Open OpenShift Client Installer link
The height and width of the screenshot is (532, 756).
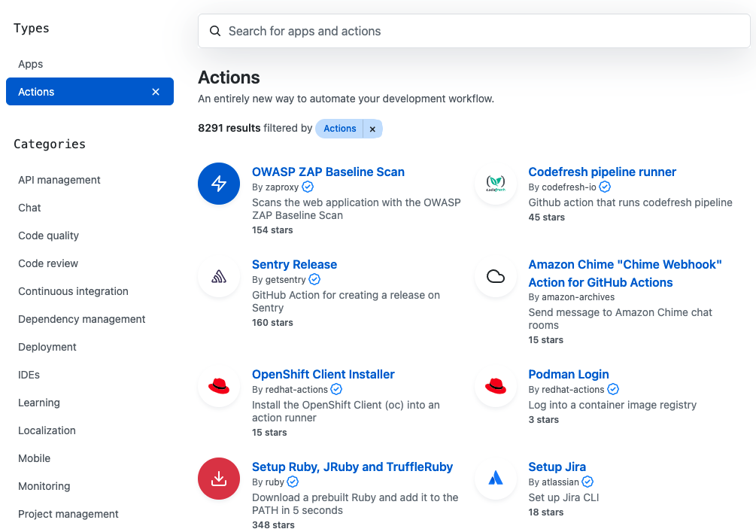click(x=323, y=374)
